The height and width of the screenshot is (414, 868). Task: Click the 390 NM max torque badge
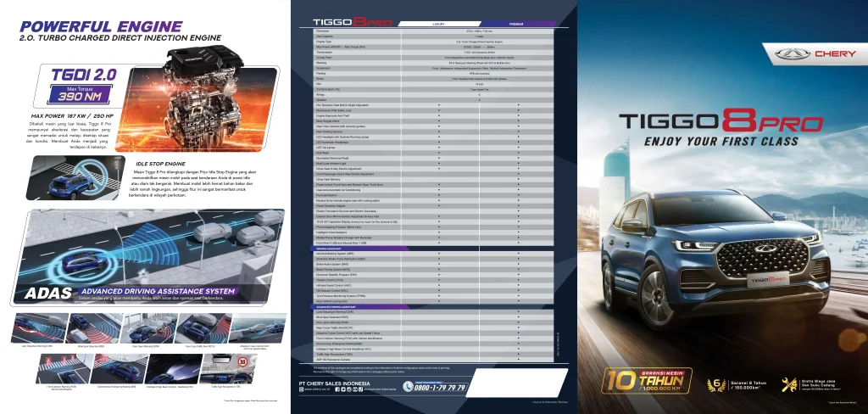[x=79, y=94]
